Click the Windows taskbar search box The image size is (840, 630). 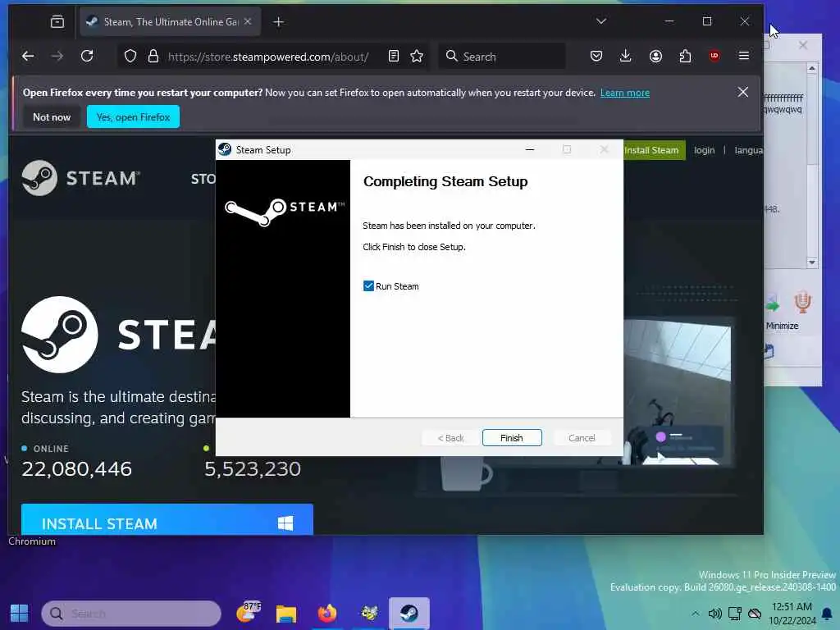[131, 613]
